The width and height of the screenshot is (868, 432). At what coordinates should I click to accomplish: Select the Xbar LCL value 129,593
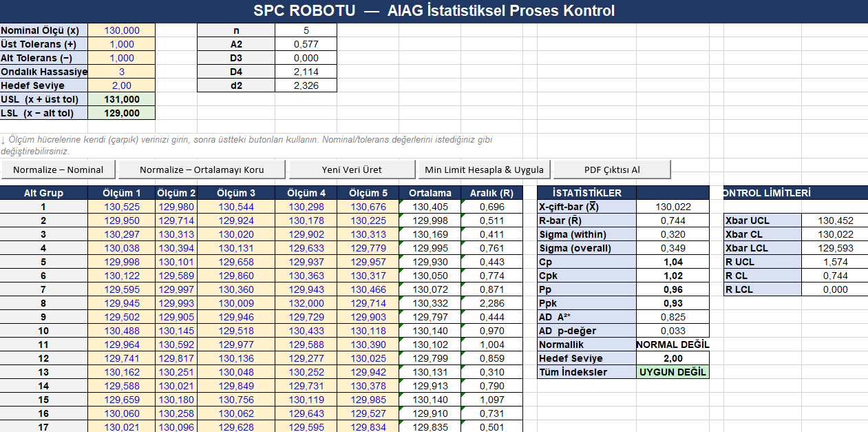(x=835, y=248)
